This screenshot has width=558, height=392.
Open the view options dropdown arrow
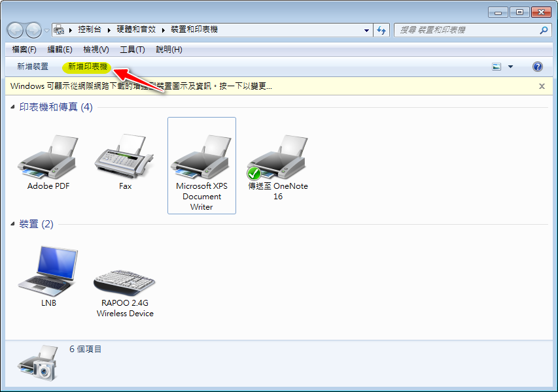coord(510,67)
